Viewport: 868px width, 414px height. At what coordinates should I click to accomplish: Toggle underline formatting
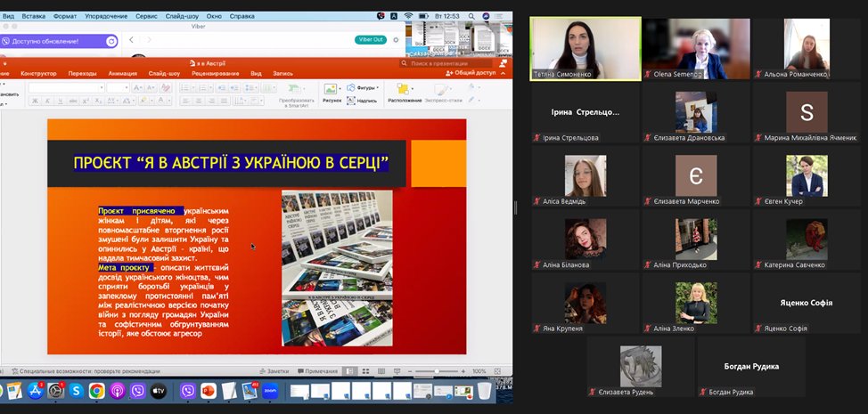(61, 101)
